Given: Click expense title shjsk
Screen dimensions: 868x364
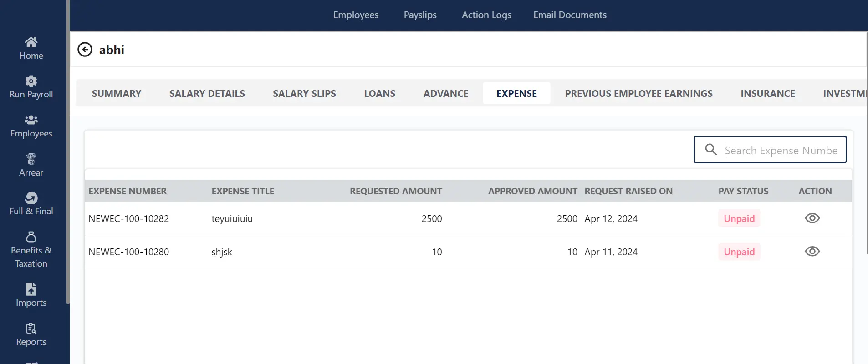Looking at the screenshot, I should click(x=222, y=252).
